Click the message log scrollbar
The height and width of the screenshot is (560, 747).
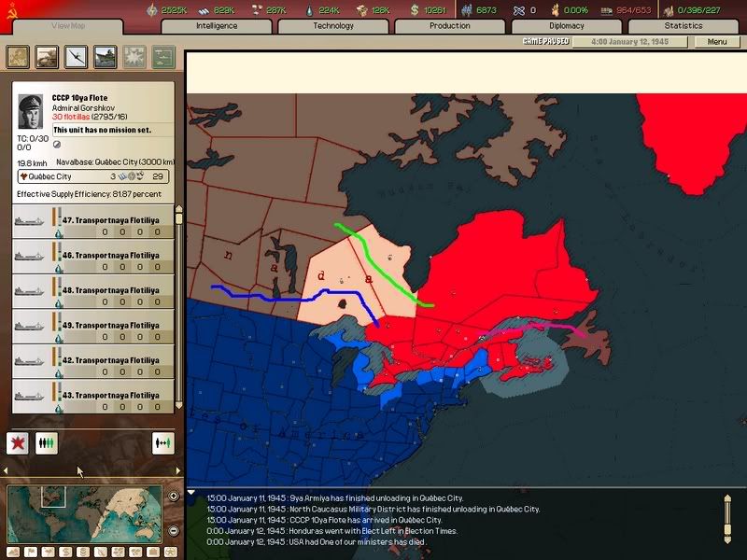point(727,519)
